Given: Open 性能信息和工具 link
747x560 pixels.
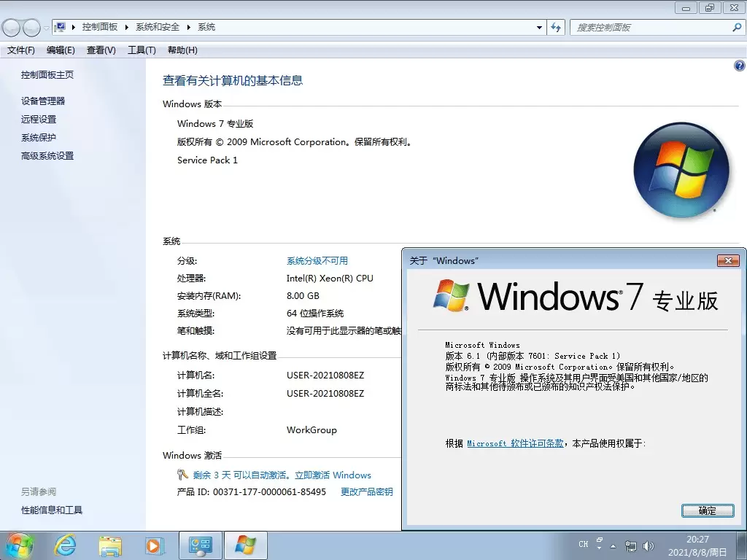Looking at the screenshot, I should (52, 510).
